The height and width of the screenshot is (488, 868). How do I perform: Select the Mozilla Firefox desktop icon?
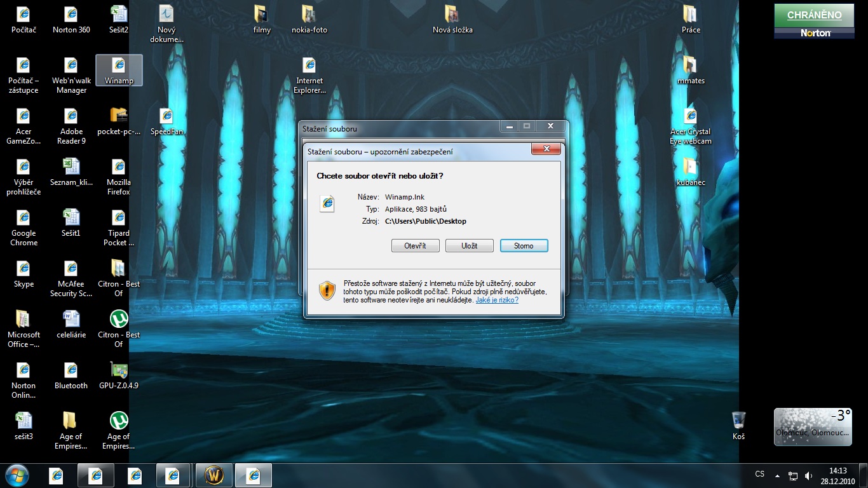pos(119,177)
